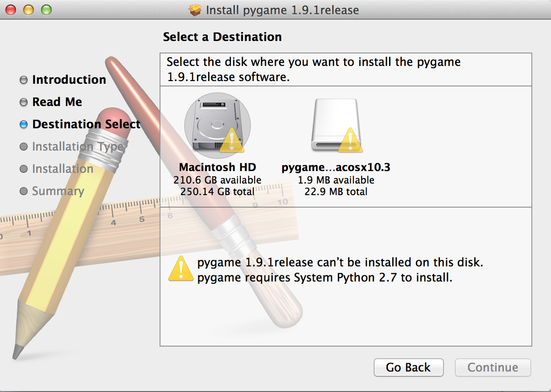Viewport: 551px width, 392px height.
Task: Click the package icon in title bar
Action: click(195, 10)
